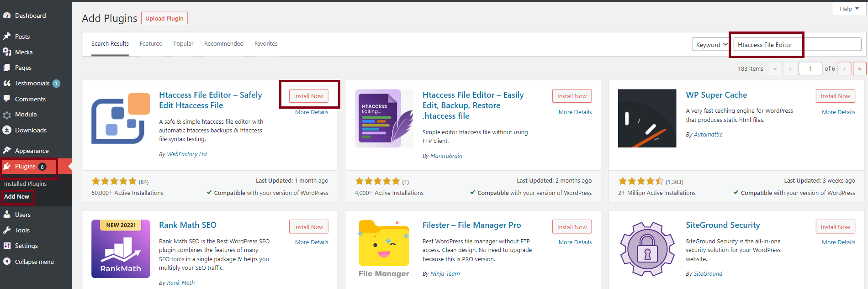Install SiteGround Security plugin
868x289 pixels.
tap(836, 227)
